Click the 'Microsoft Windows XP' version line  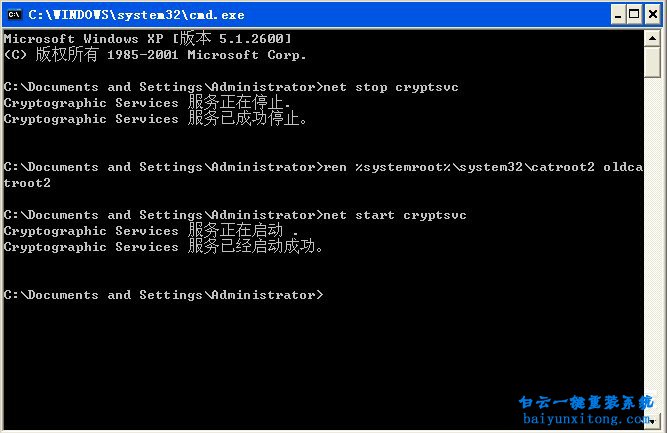tap(148, 39)
